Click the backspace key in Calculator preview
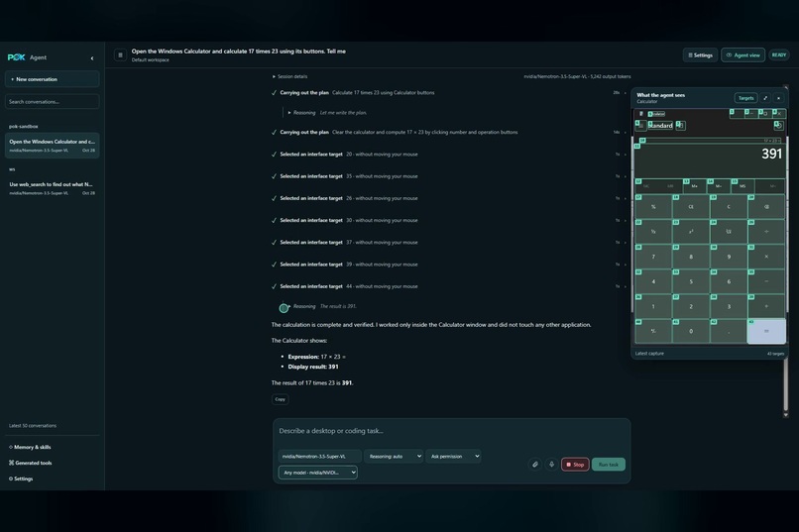799x532 pixels. coord(766,207)
